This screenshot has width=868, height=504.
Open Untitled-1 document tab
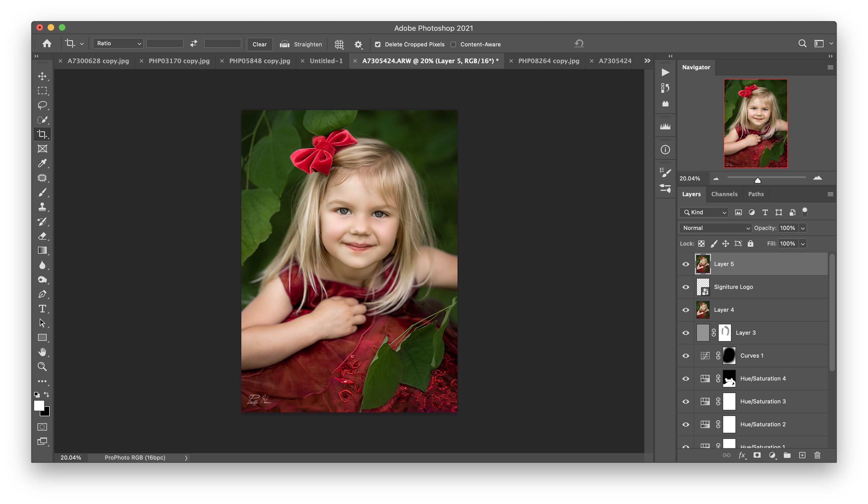point(326,61)
